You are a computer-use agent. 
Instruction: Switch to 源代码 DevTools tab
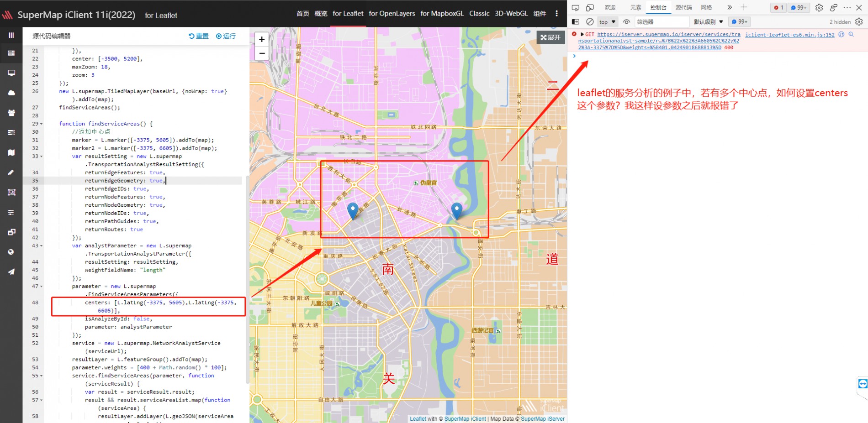683,8
